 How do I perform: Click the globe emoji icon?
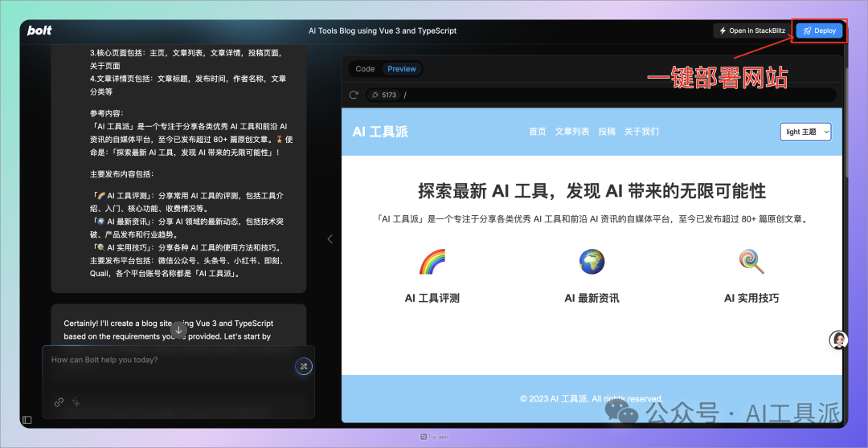(592, 262)
